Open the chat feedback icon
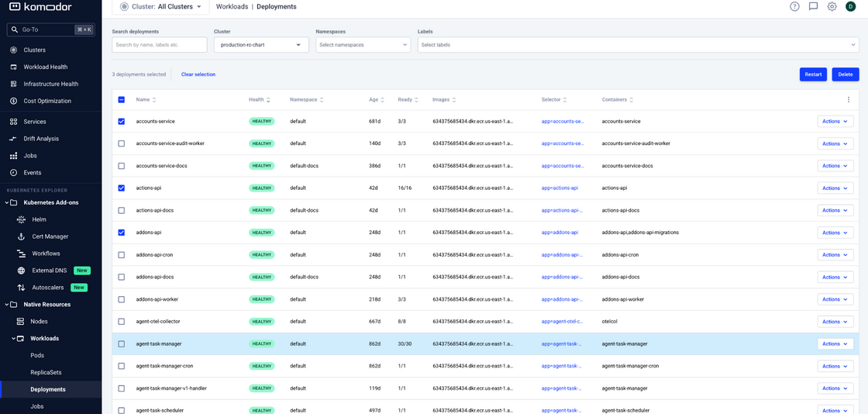The image size is (868, 414). [813, 6]
